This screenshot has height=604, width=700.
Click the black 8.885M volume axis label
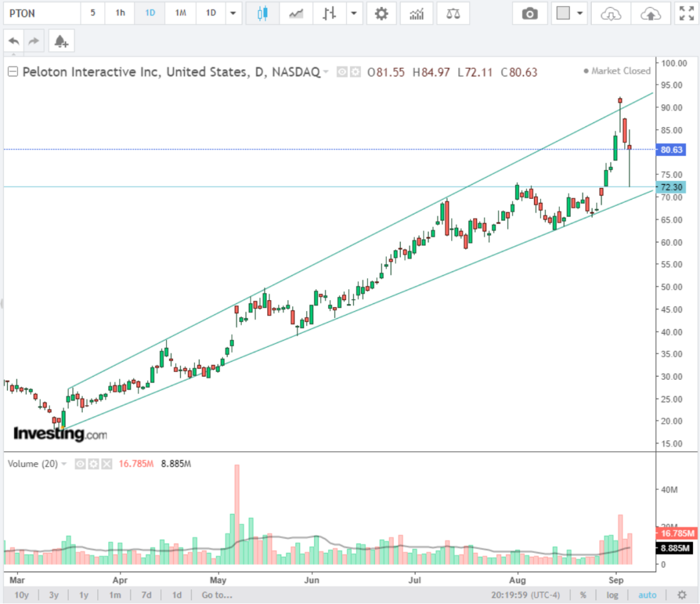[x=674, y=548]
